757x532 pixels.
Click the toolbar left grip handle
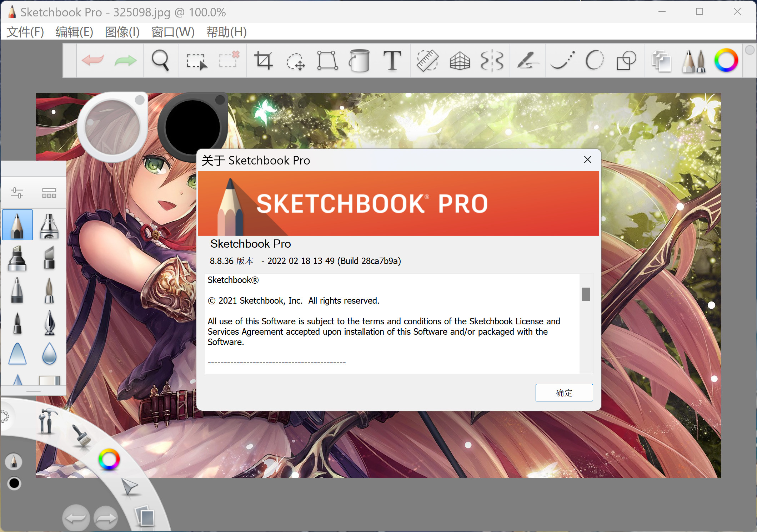[70, 60]
